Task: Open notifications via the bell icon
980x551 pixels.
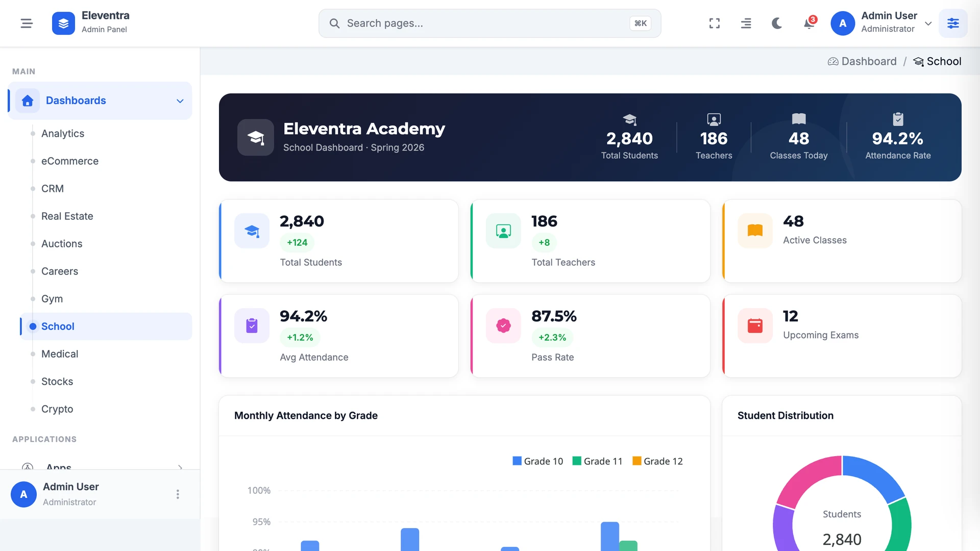Action: pyautogui.click(x=808, y=23)
